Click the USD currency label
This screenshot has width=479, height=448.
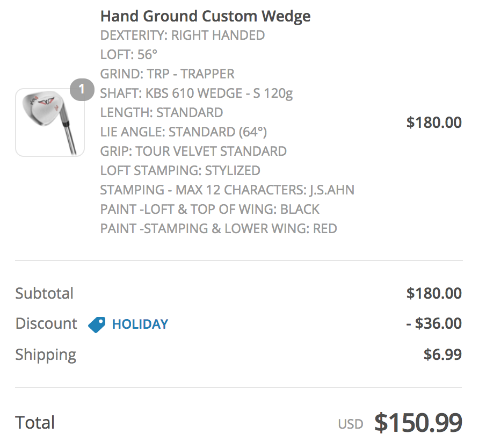[x=350, y=424]
